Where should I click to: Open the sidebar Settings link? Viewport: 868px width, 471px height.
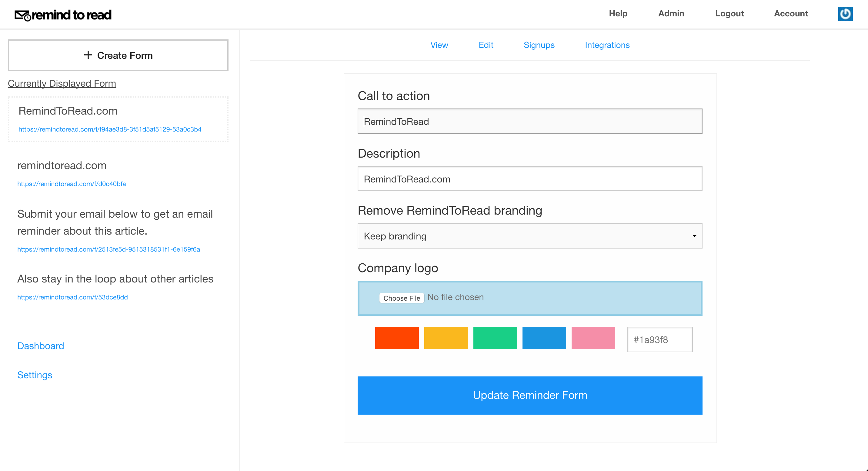(x=35, y=375)
